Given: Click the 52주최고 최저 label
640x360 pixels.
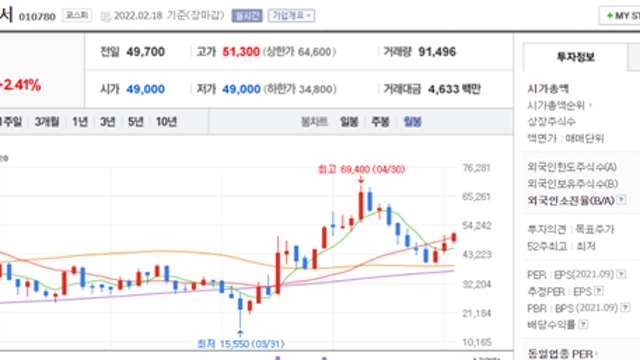Looking at the screenshot, I should (561, 246).
